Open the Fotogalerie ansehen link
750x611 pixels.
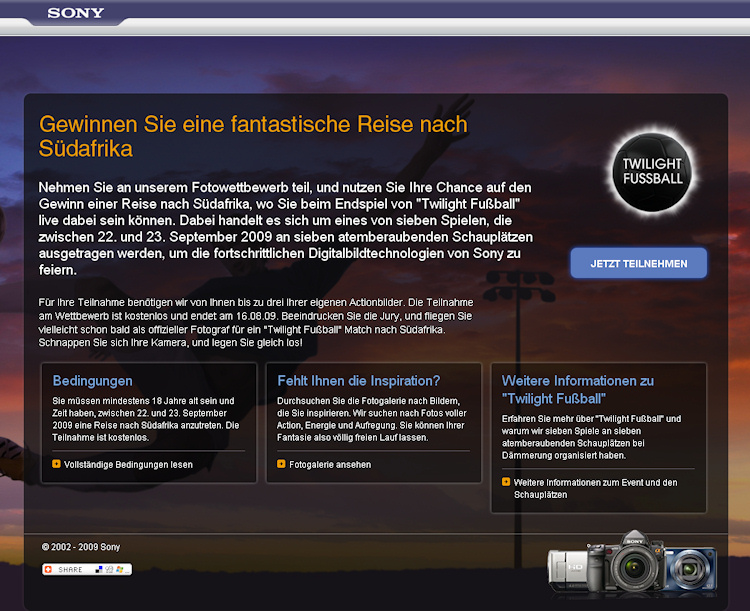[329, 465]
